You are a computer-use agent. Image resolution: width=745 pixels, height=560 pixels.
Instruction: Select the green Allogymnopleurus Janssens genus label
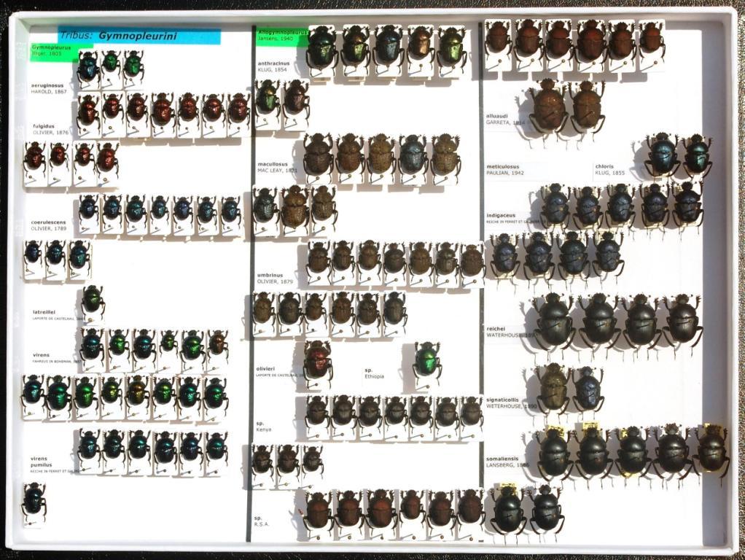coord(281,36)
